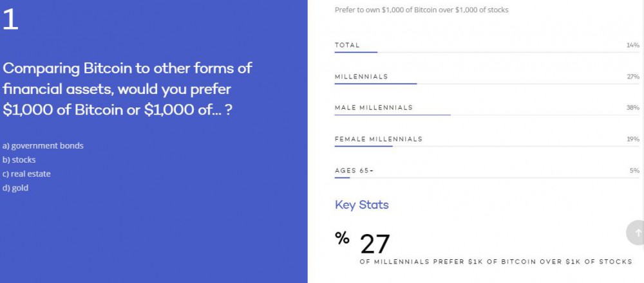Select the 'a) government bonds' option
This screenshot has width=644, height=283.
click(43, 145)
